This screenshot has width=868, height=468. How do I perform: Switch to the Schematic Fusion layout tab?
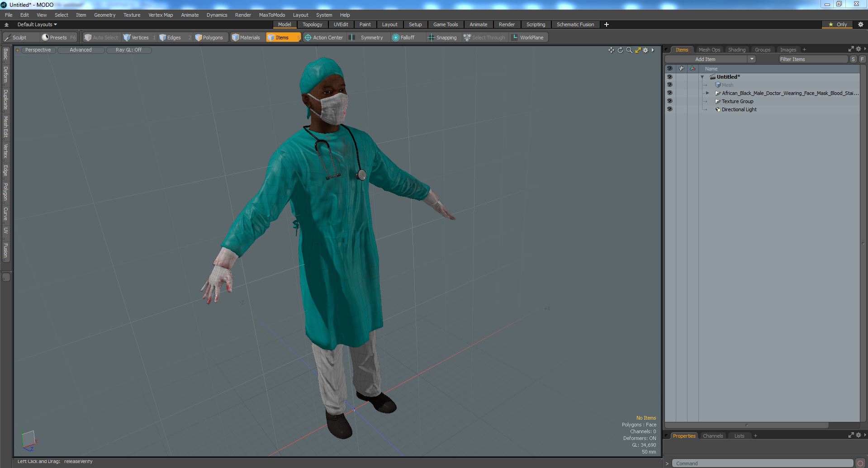click(x=575, y=24)
